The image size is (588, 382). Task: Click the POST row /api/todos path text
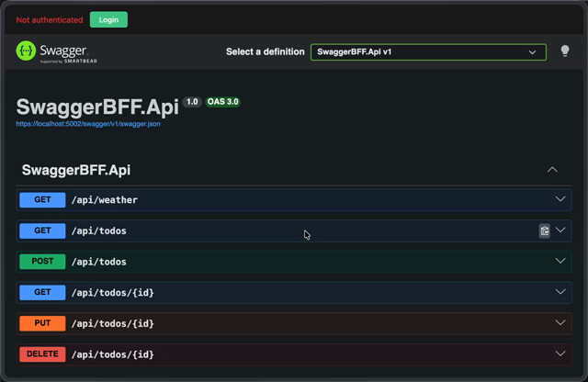click(99, 262)
